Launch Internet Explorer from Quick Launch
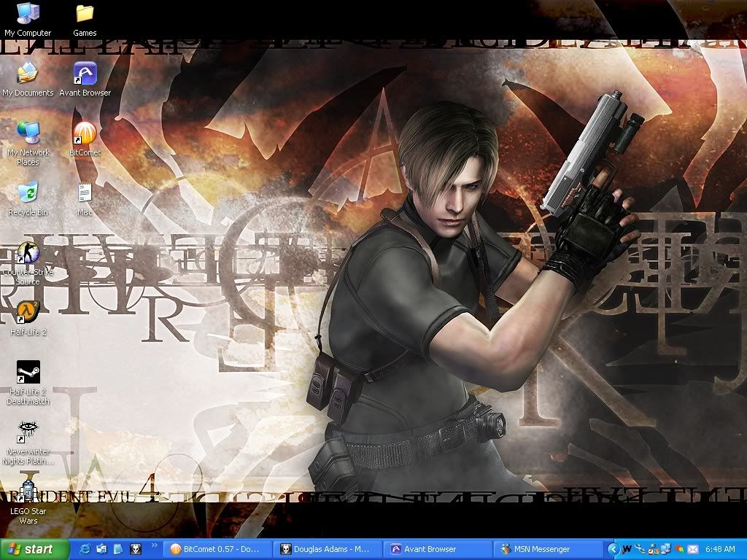 [85, 549]
